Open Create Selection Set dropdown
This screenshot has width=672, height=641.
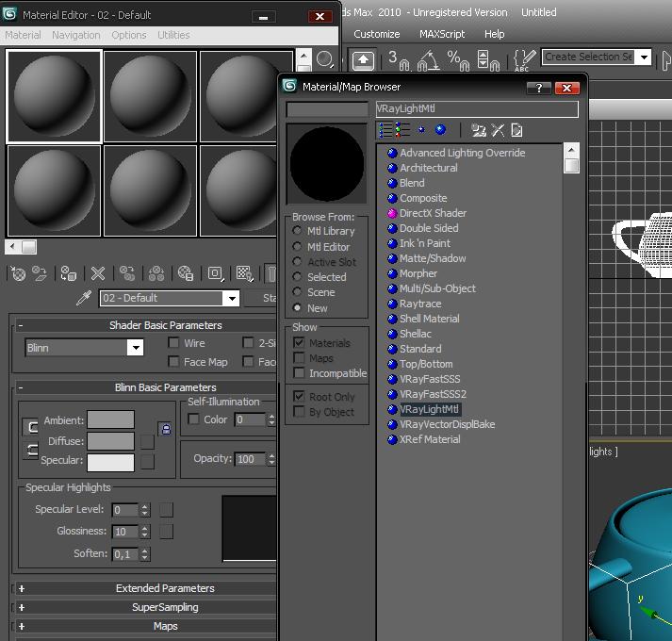(644, 57)
